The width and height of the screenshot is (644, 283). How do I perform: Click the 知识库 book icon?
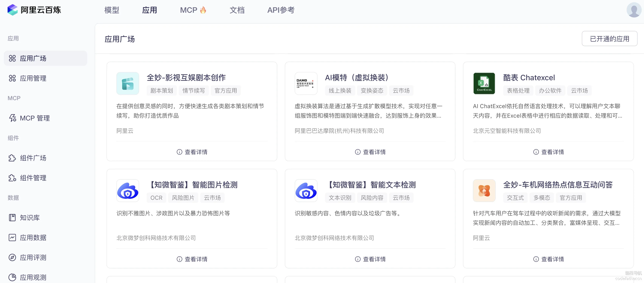pyautogui.click(x=12, y=218)
